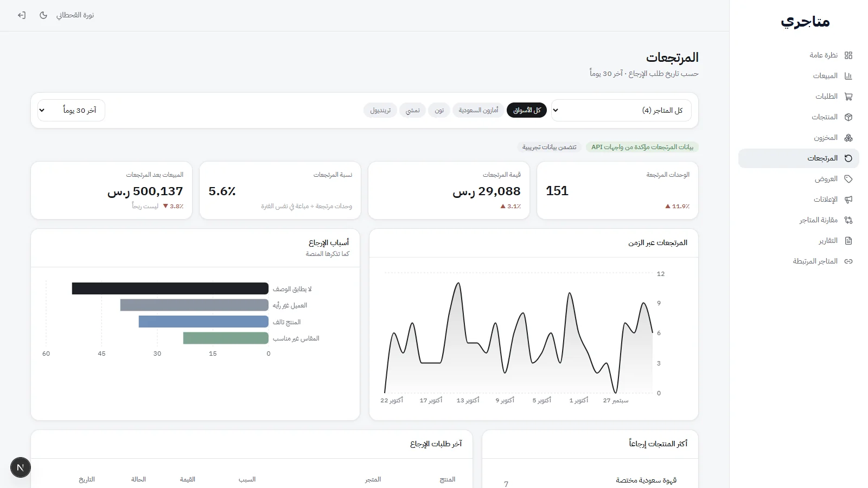
Task: Go to the المخزون sidebar page
Action: (799, 138)
